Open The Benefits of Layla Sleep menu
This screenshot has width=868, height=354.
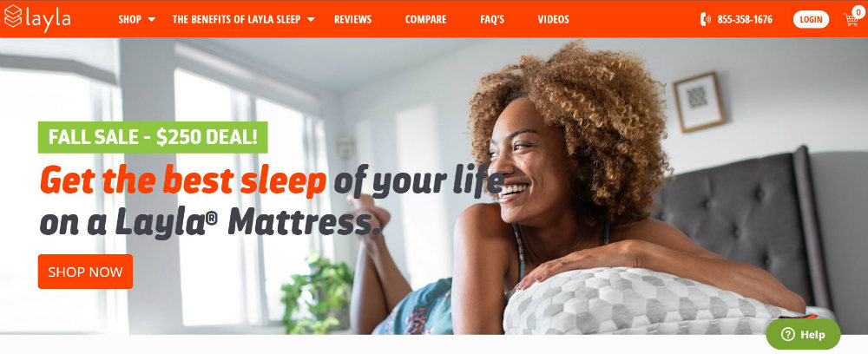[x=236, y=19]
